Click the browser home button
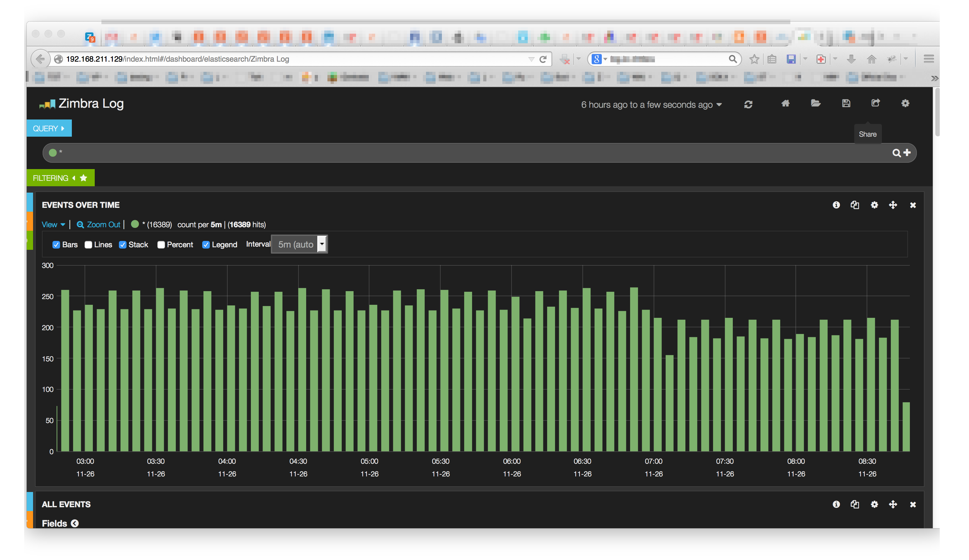The image size is (969, 560). 871,59
